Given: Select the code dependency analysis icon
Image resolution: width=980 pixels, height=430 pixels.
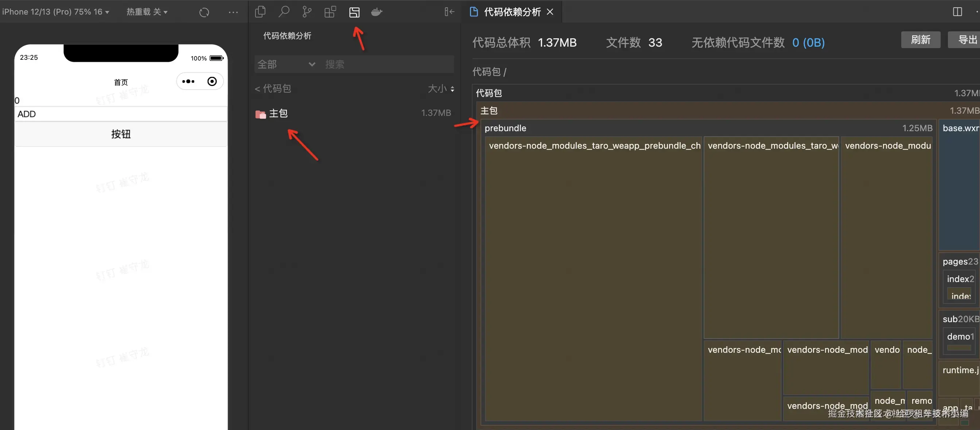Looking at the screenshot, I should click(354, 12).
